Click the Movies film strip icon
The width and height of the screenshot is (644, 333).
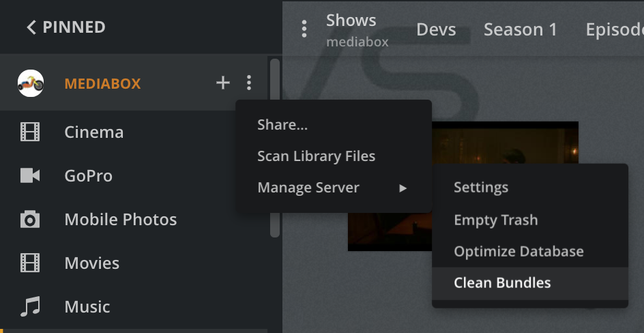[x=30, y=263]
